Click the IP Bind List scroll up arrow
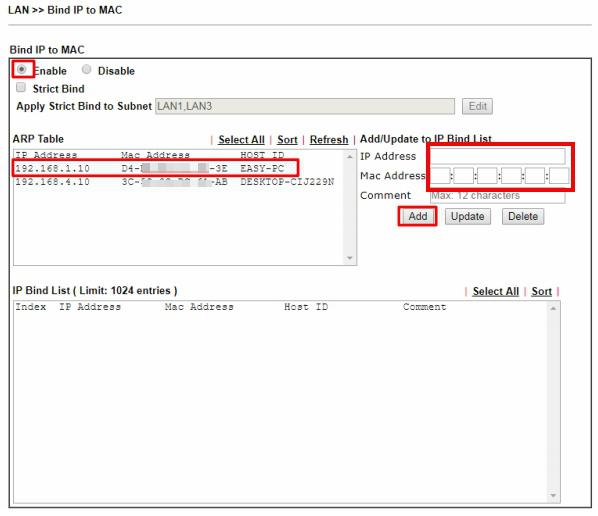 coord(553,308)
